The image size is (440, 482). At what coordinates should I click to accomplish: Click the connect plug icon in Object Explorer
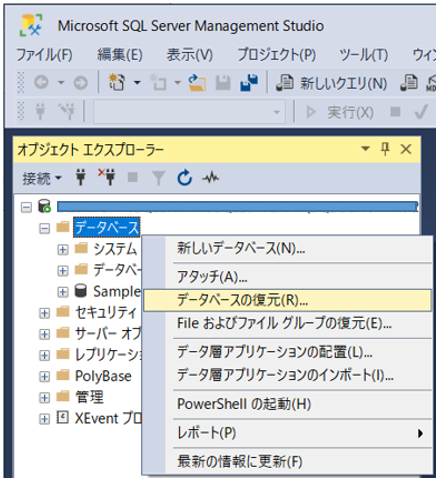point(81,177)
